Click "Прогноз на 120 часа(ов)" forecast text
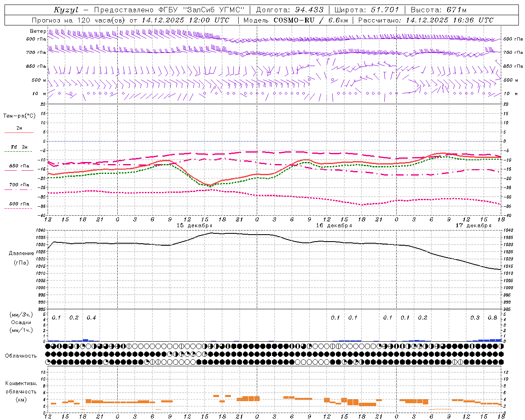This screenshot has width=525, height=420. pos(79,20)
